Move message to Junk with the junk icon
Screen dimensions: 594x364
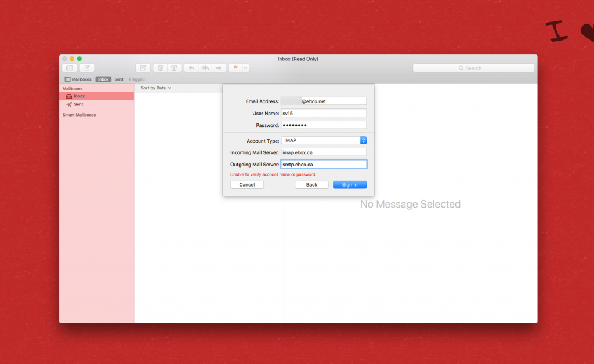click(174, 68)
